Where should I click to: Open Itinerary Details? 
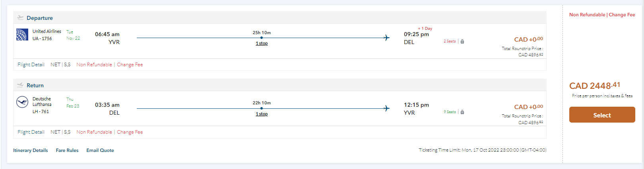(30, 150)
